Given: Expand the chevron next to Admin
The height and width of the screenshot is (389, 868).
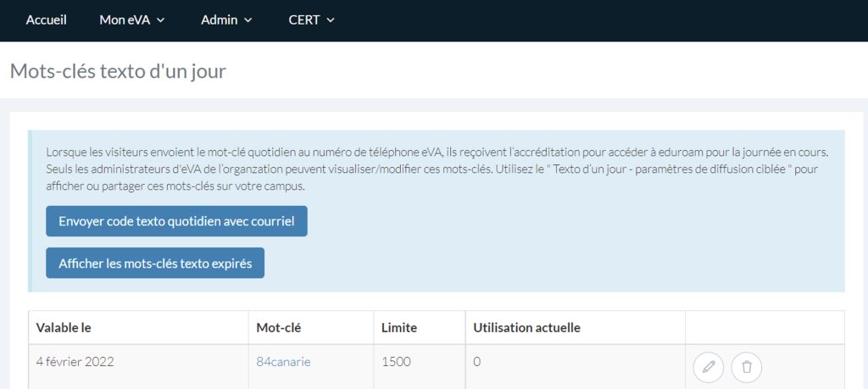Looking at the screenshot, I should point(248,20).
